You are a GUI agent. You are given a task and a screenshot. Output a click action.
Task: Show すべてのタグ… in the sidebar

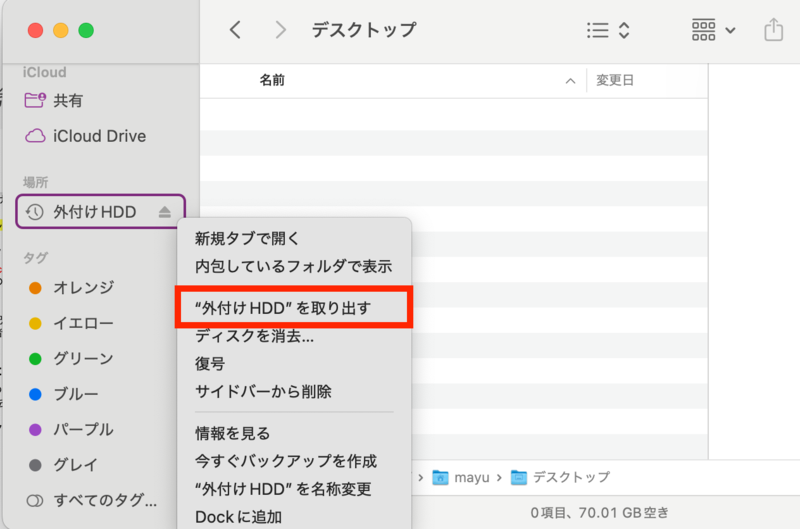(91, 500)
